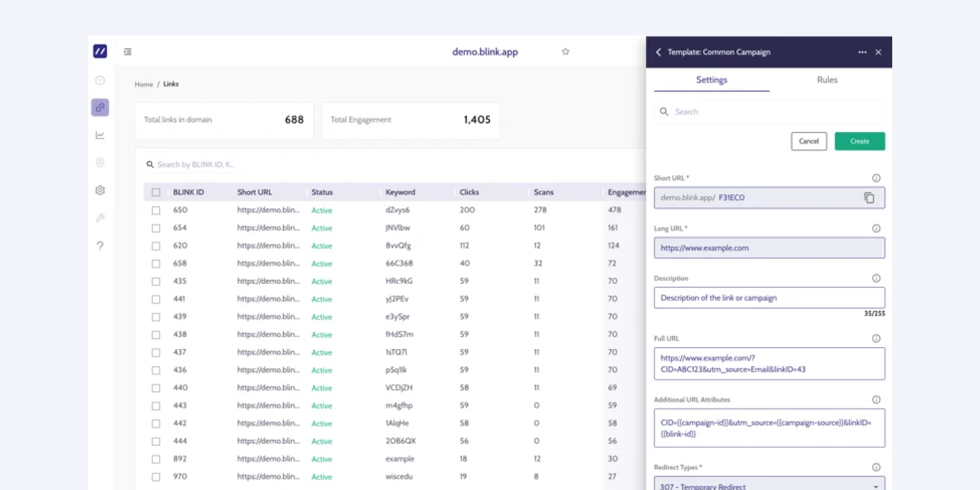Favorite the domain with the star icon
The height and width of the screenshot is (490, 980).
coord(565,52)
